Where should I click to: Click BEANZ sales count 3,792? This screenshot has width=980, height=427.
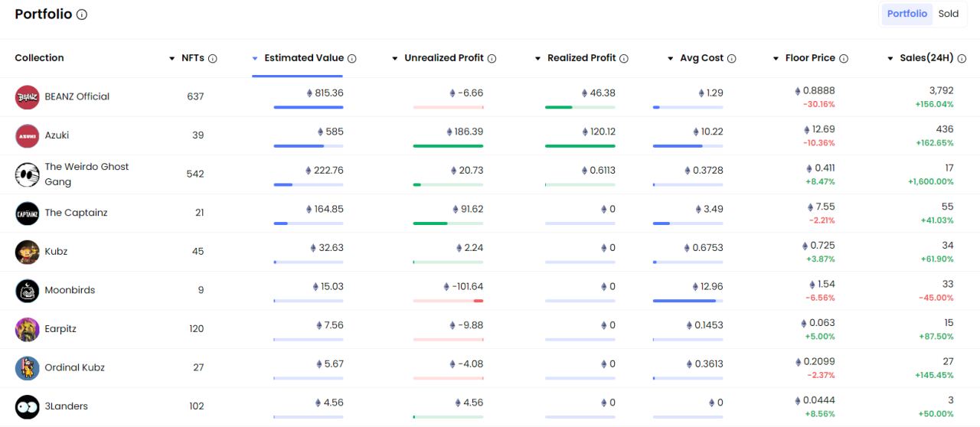click(x=941, y=90)
